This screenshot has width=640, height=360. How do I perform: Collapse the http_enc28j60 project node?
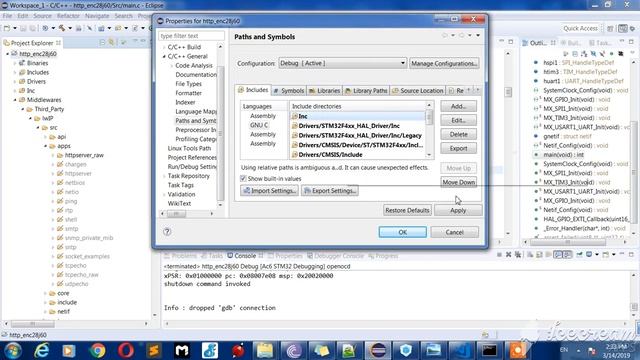[7, 54]
